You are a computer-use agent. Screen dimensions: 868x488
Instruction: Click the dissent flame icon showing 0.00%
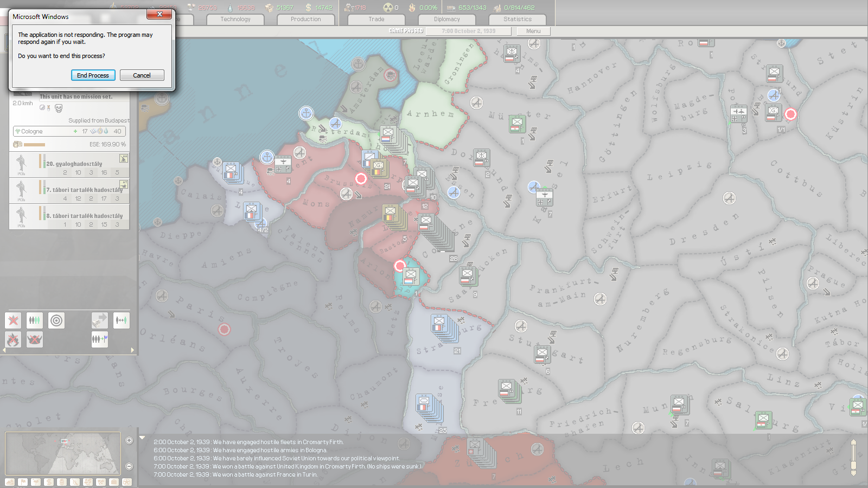tap(412, 8)
